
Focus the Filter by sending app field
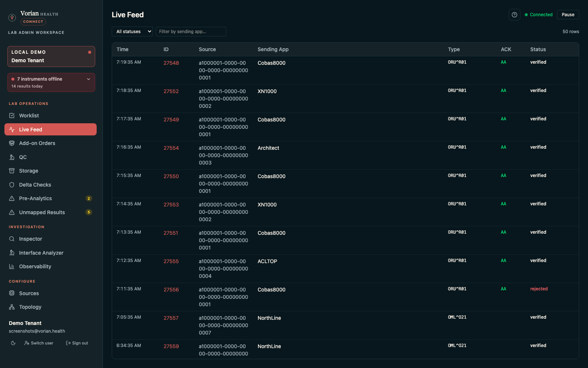pyautogui.click(x=191, y=32)
